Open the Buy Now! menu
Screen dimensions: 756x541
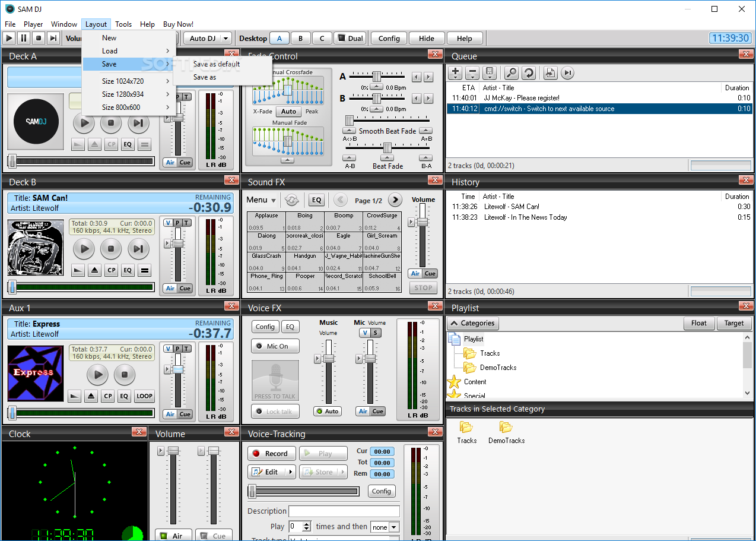[178, 24]
